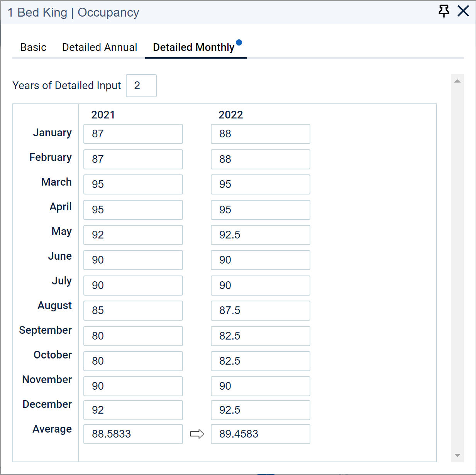Click the 2021 column header

click(x=103, y=115)
